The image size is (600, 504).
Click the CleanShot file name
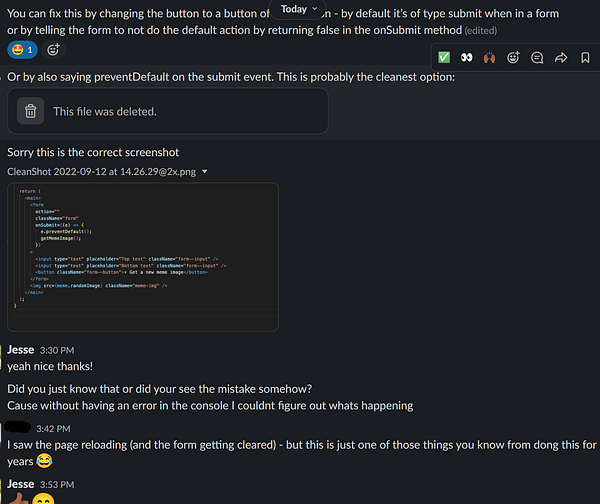[101, 172]
